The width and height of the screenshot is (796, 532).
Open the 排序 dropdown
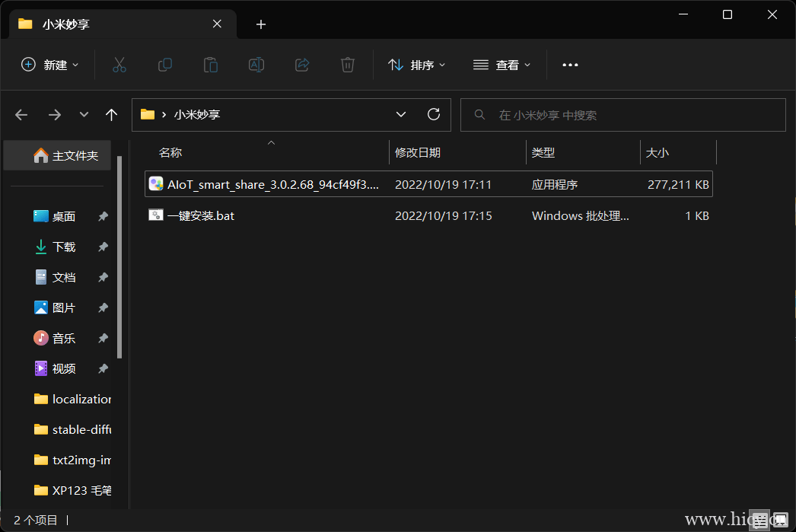416,65
